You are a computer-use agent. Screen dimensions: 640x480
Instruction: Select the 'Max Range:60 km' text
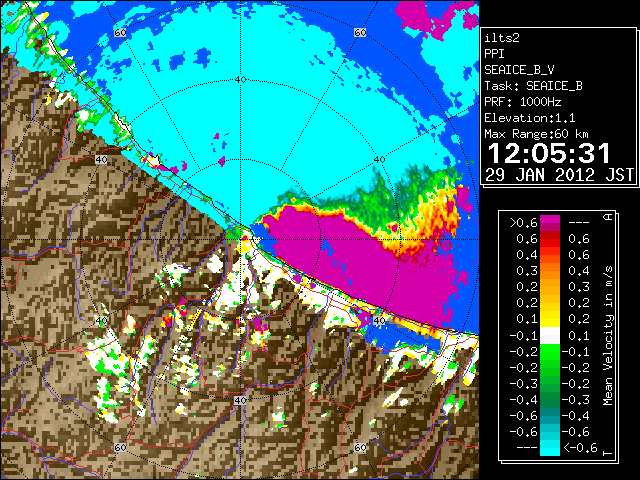536,134
